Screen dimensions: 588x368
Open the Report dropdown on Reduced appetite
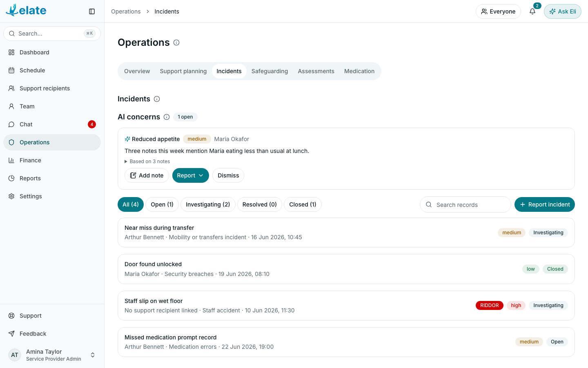click(x=191, y=175)
